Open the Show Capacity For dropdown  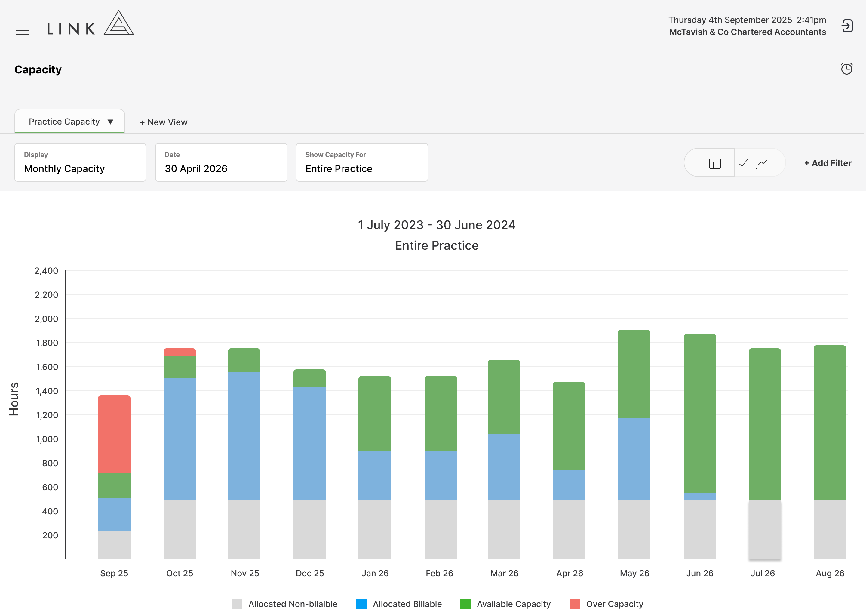click(x=362, y=162)
